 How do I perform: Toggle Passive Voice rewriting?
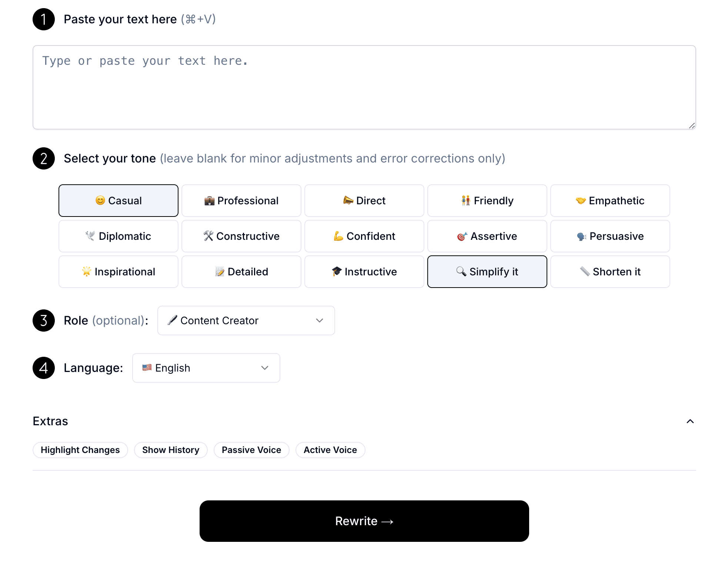[251, 450]
